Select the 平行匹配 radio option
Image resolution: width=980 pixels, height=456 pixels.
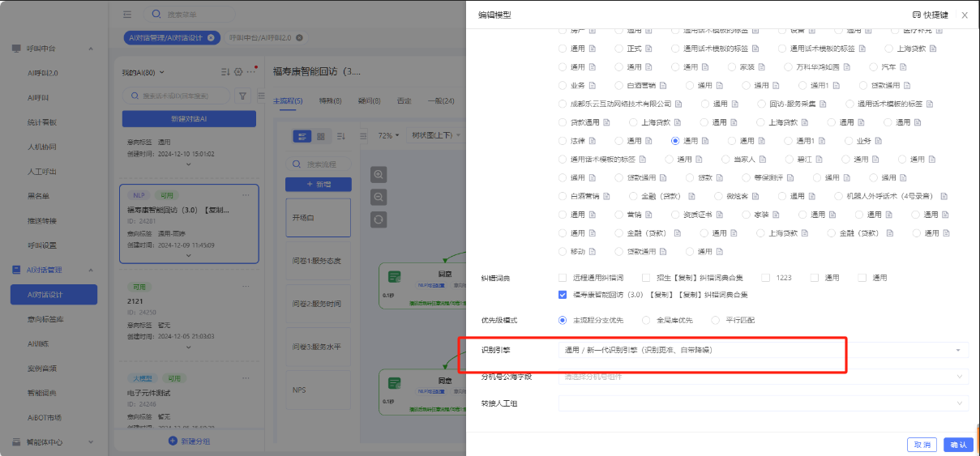point(715,320)
